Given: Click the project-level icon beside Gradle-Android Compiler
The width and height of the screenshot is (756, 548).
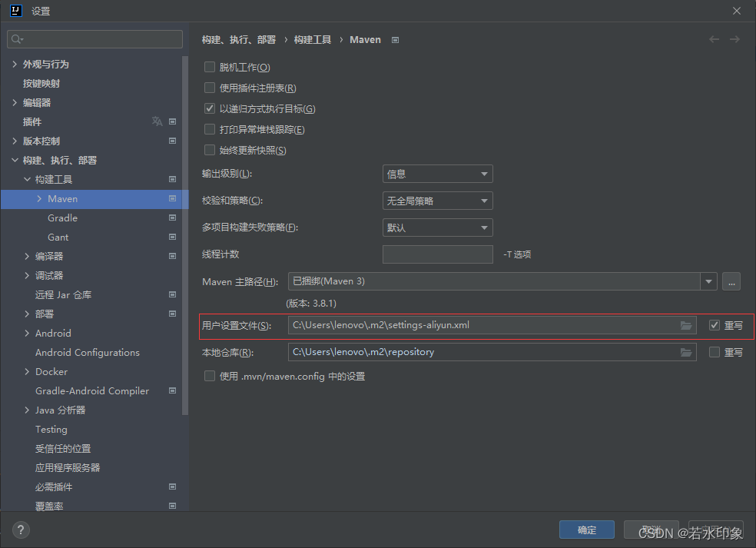Looking at the screenshot, I should coord(172,390).
